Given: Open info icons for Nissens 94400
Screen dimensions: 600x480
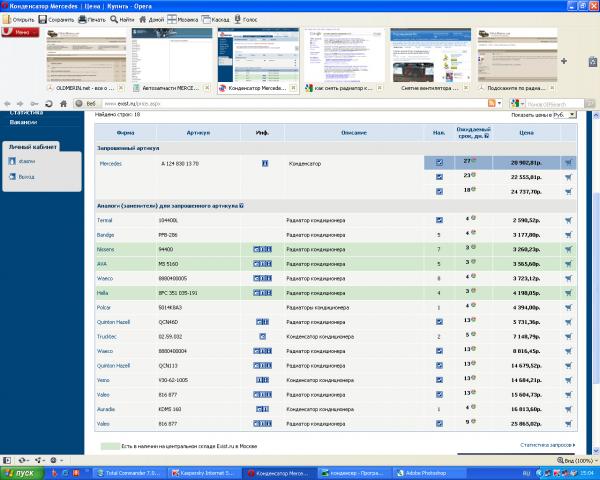Looking at the screenshot, I should click(x=262, y=249).
